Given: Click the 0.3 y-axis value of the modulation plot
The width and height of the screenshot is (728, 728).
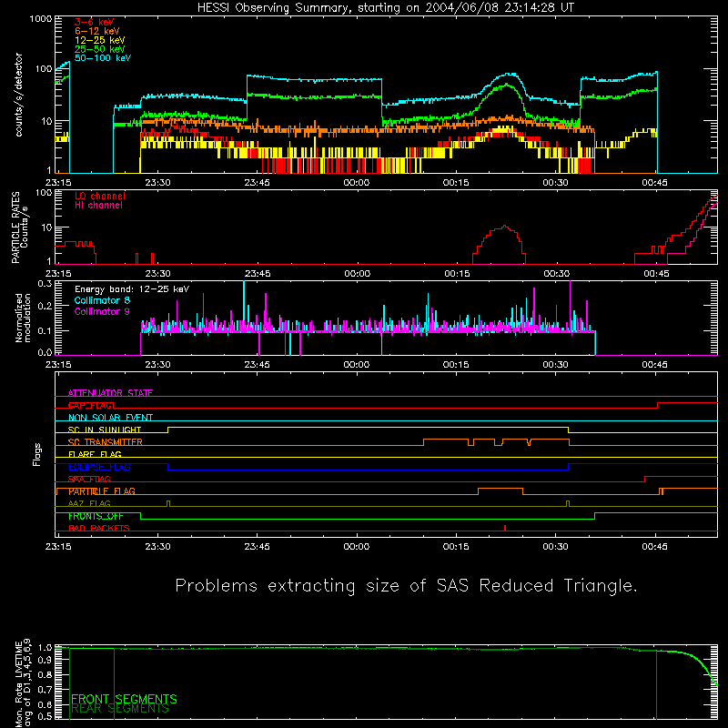Looking at the screenshot, I should tap(45, 283).
